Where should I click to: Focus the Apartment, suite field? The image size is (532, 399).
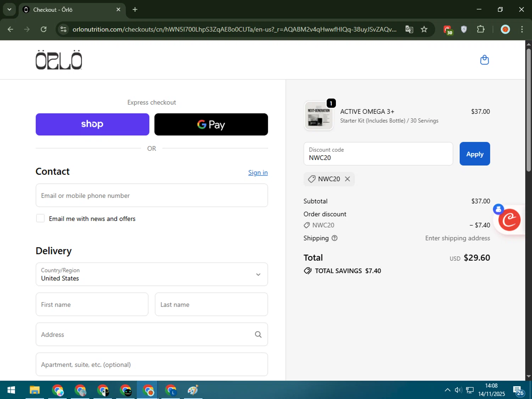152,364
